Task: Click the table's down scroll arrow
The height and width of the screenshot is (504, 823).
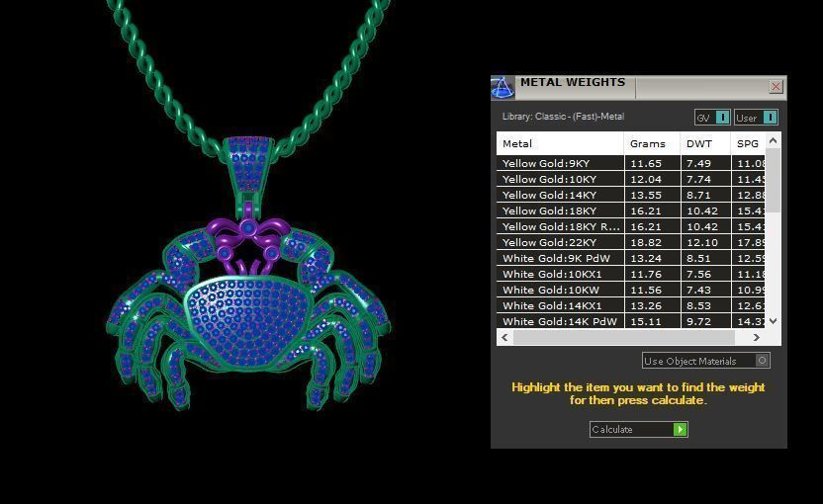Action: click(773, 321)
